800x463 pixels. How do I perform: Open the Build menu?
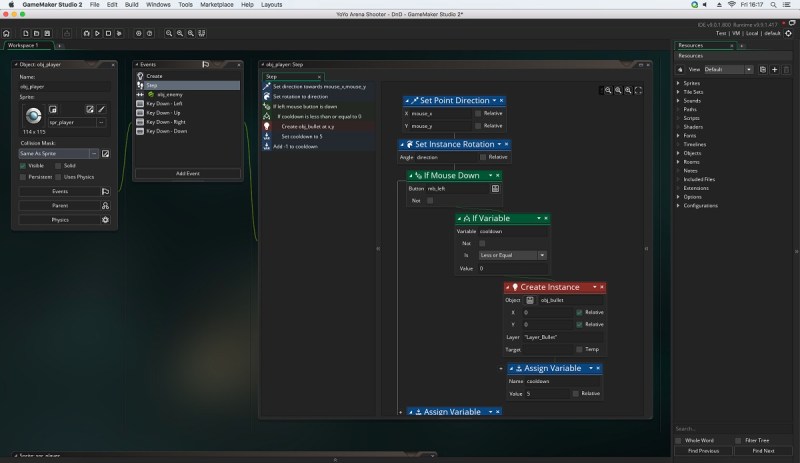click(x=130, y=5)
